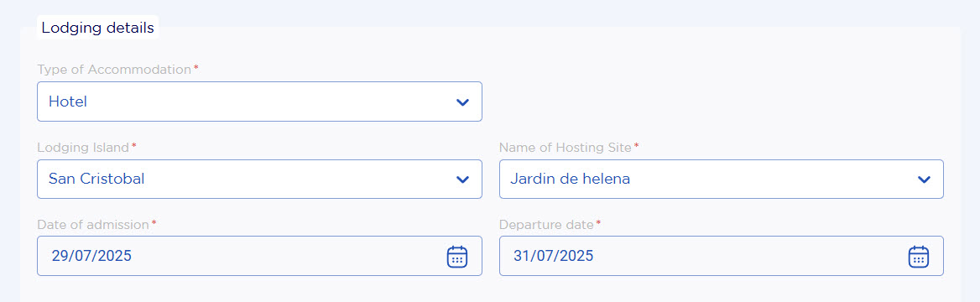
Task: Open the calendar picker for Date of admission
Action: point(457,257)
